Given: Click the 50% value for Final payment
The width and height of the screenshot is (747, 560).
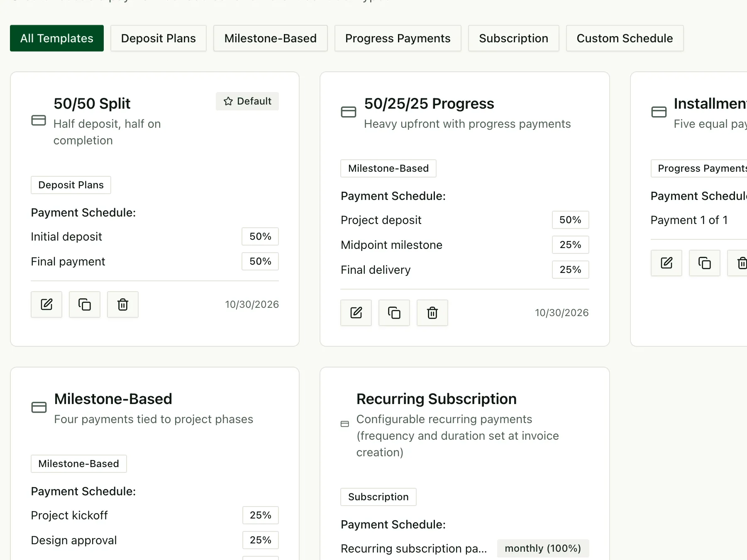Looking at the screenshot, I should tap(260, 261).
